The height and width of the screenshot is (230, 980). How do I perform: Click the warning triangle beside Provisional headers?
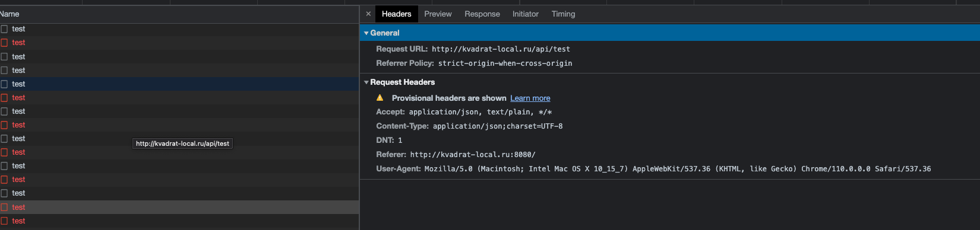[x=380, y=98]
